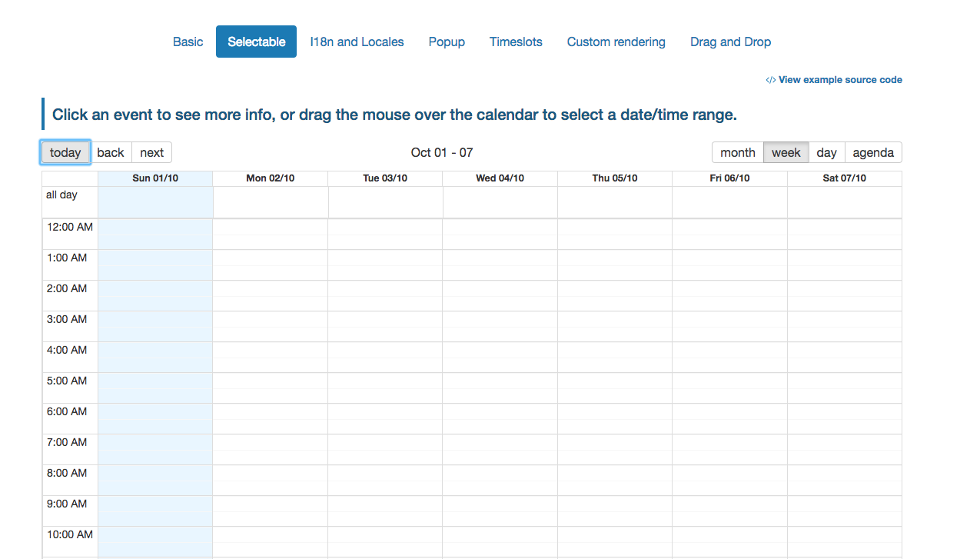Open Tue 03/10 column header
Viewport: 980px width, 559px height.
(385, 178)
